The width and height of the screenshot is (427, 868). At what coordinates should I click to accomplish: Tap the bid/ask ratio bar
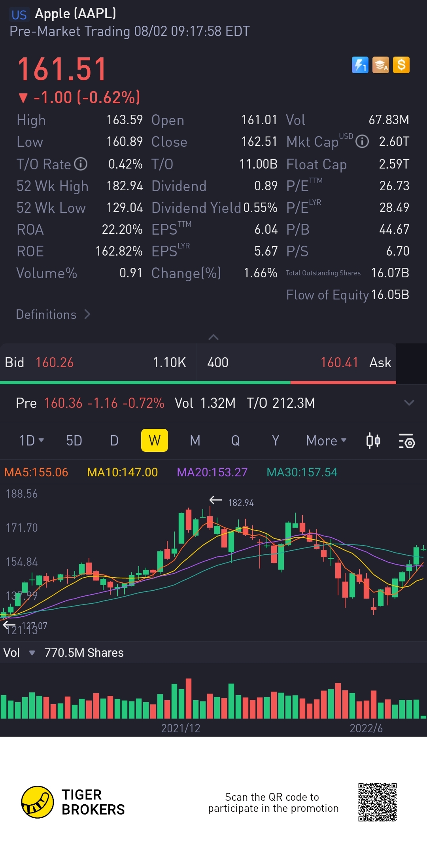(198, 383)
